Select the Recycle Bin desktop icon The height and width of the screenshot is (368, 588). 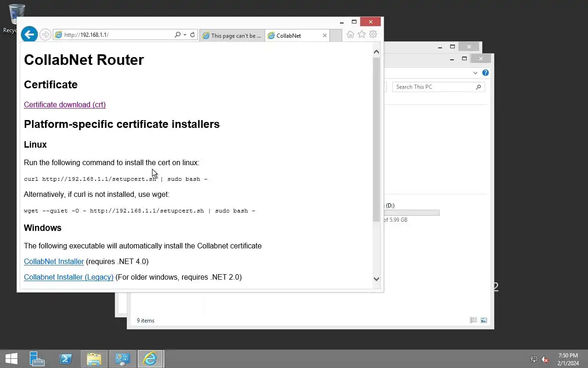16,18
